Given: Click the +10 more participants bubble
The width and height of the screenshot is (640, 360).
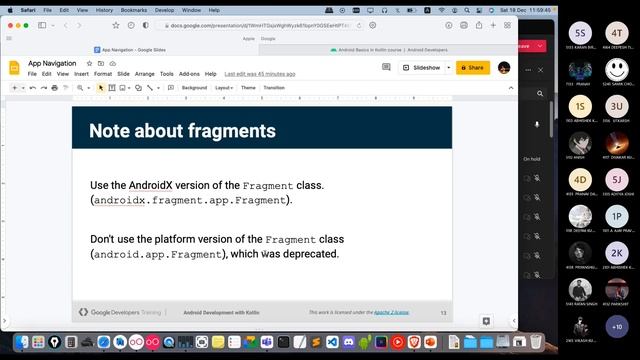Looking at the screenshot, I should (x=617, y=327).
